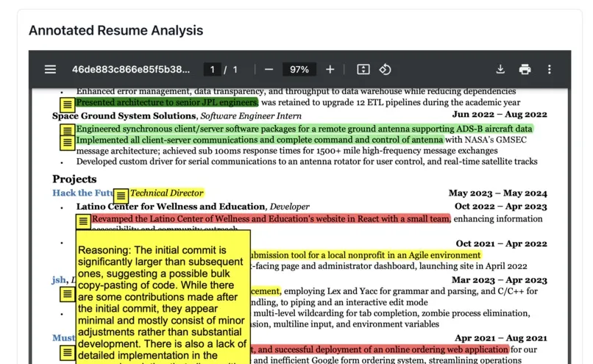Click the 'Software Engineer Intern' role text

(x=251, y=116)
